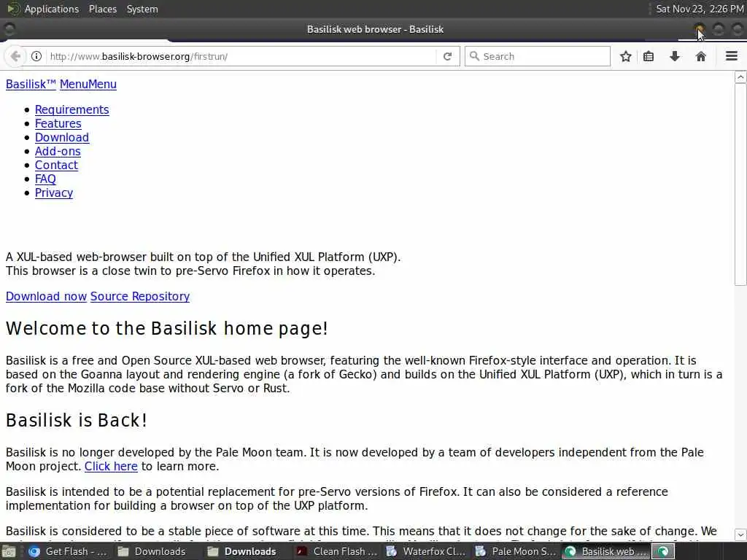Click the address bar URL field

click(241, 56)
